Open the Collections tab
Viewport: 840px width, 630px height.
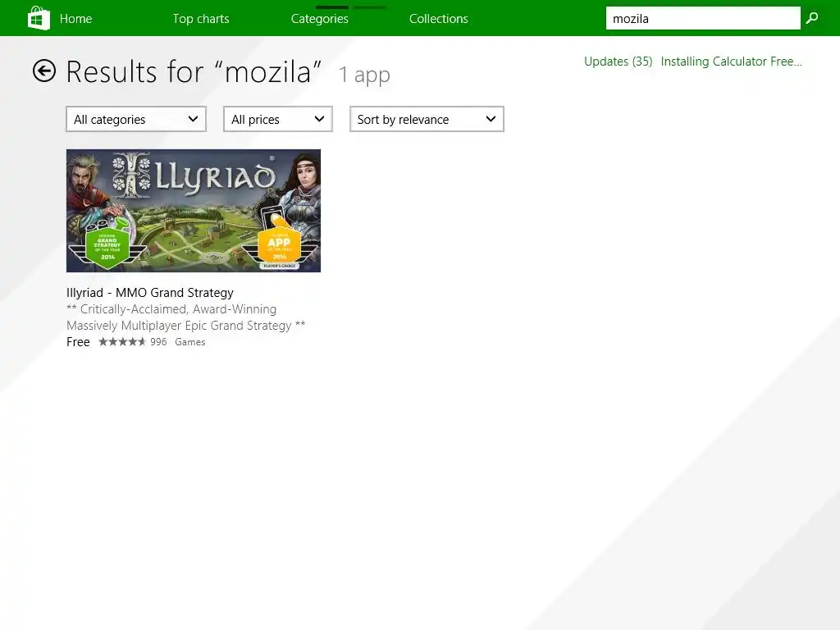pos(439,19)
